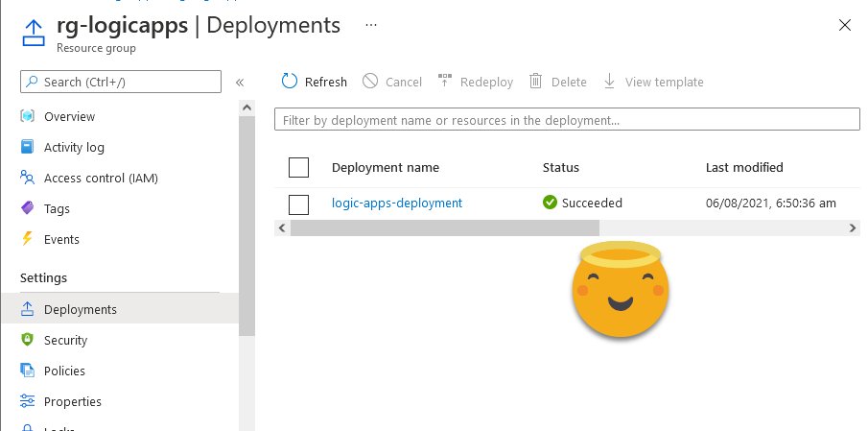This screenshot has height=431, width=868.
Task: Click the Delete button label
Action: click(569, 82)
